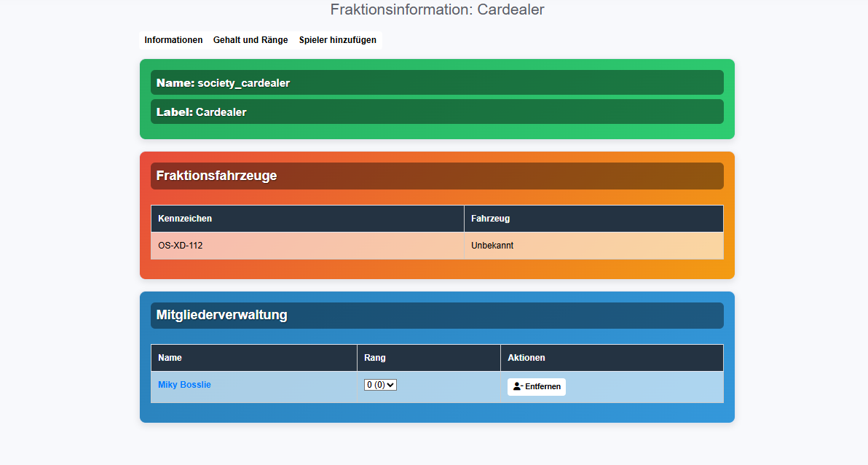Click the Kennzeichen column header
Viewport: 868px width, 465px height.
[185, 219]
